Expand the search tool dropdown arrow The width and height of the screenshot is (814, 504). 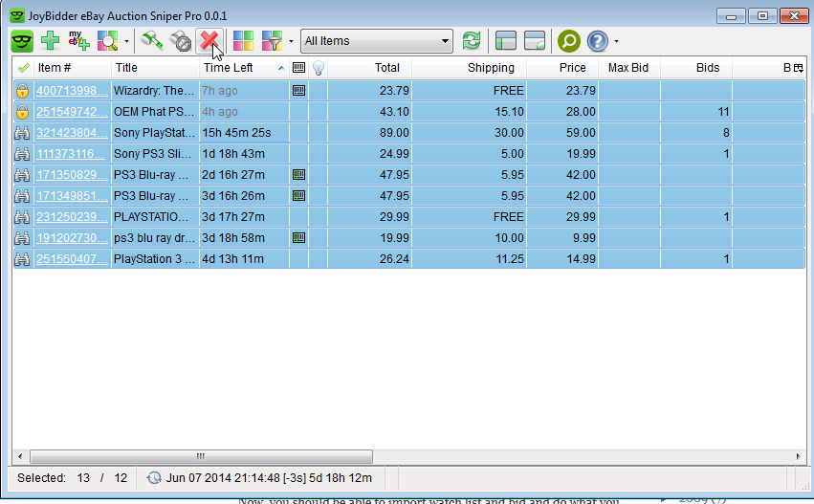coord(126,41)
